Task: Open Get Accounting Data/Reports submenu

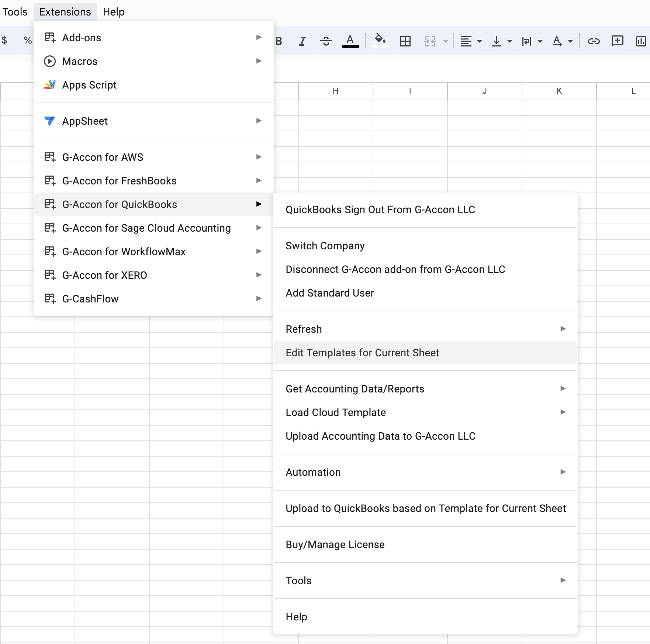Action: (426, 389)
